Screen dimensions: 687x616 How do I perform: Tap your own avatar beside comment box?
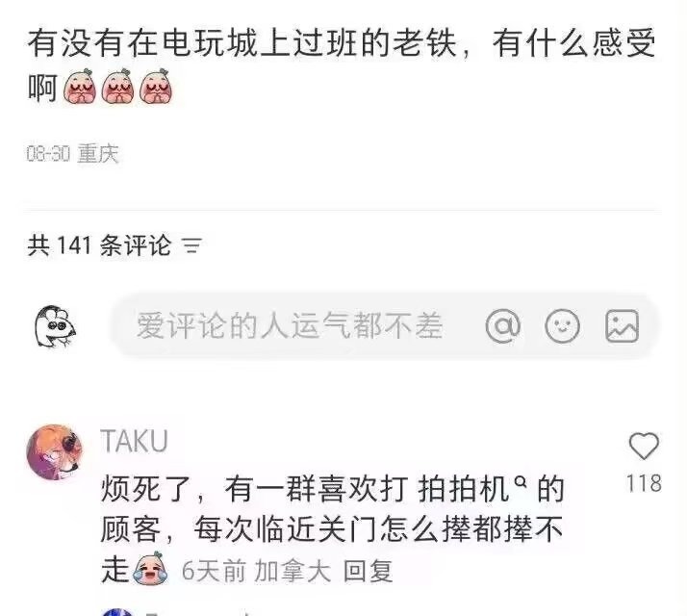point(55,325)
